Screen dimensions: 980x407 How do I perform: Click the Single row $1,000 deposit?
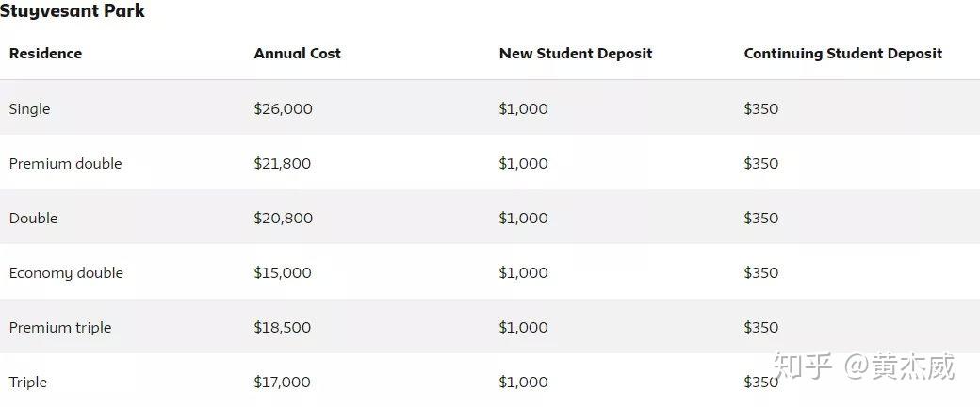click(x=523, y=108)
